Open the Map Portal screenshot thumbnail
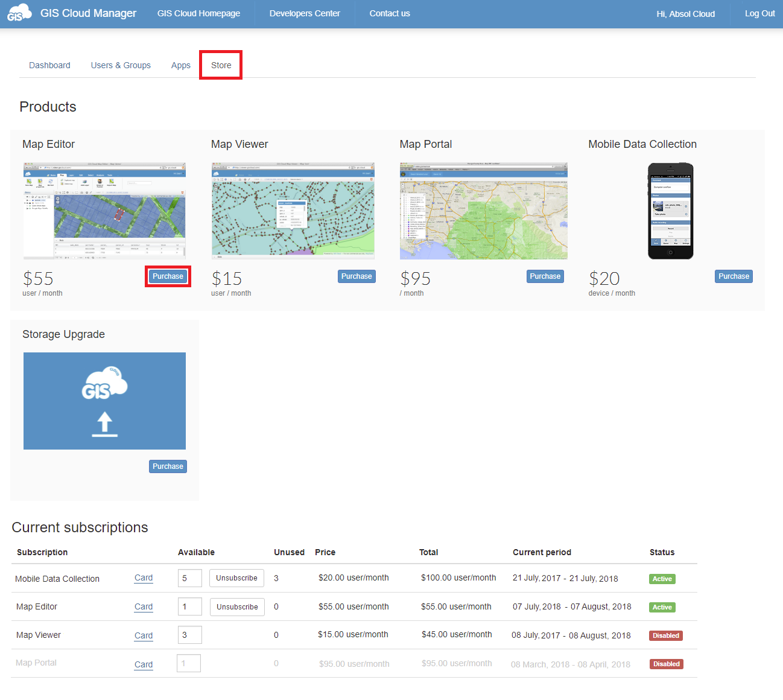 [x=484, y=211]
